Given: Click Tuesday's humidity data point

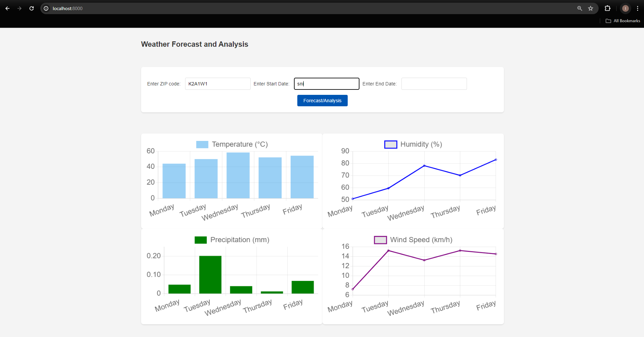Looking at the screenshot, I should pos(388,188).
